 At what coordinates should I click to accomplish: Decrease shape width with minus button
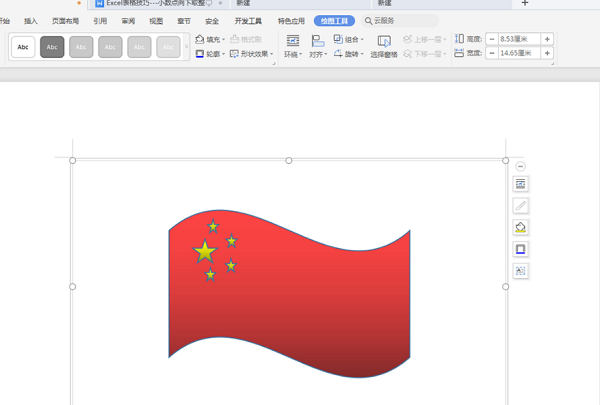492,53
